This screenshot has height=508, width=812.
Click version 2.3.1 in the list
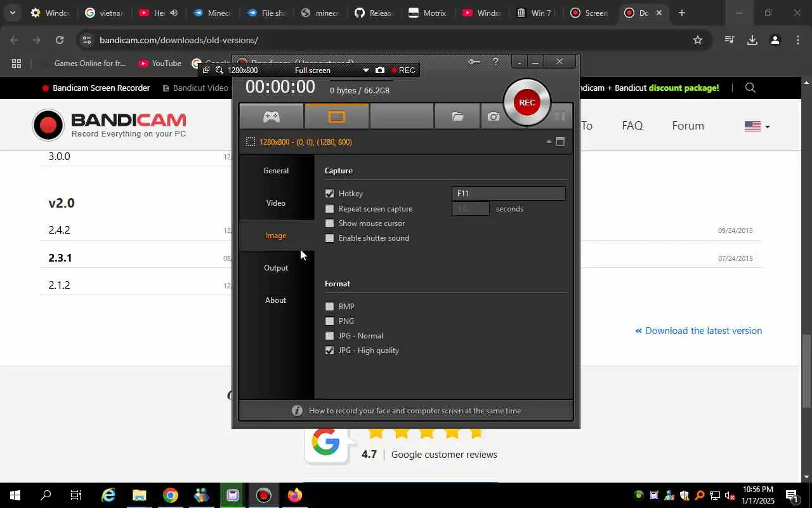60,258
